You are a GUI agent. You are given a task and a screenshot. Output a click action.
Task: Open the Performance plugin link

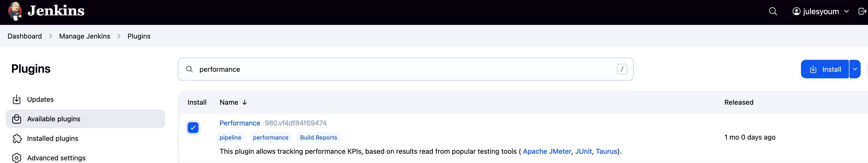coord(240,123)
